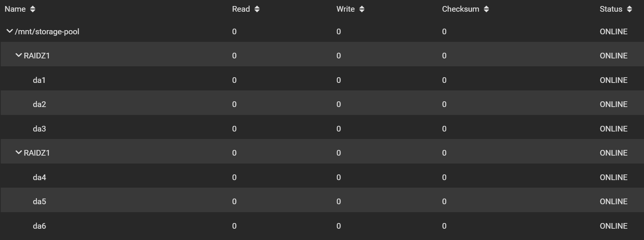Select the da1 disk row

(x=39, y=80)
